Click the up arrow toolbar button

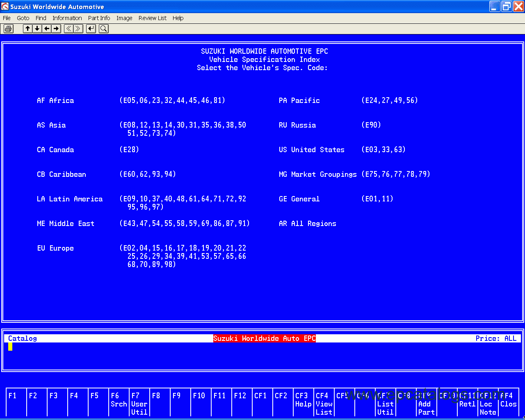click(x=27, y=29)
